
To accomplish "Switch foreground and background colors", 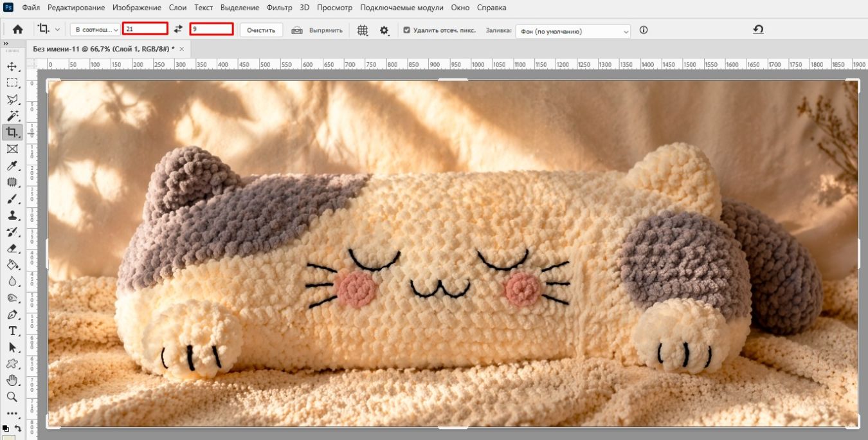I will [x=18, y=427].
